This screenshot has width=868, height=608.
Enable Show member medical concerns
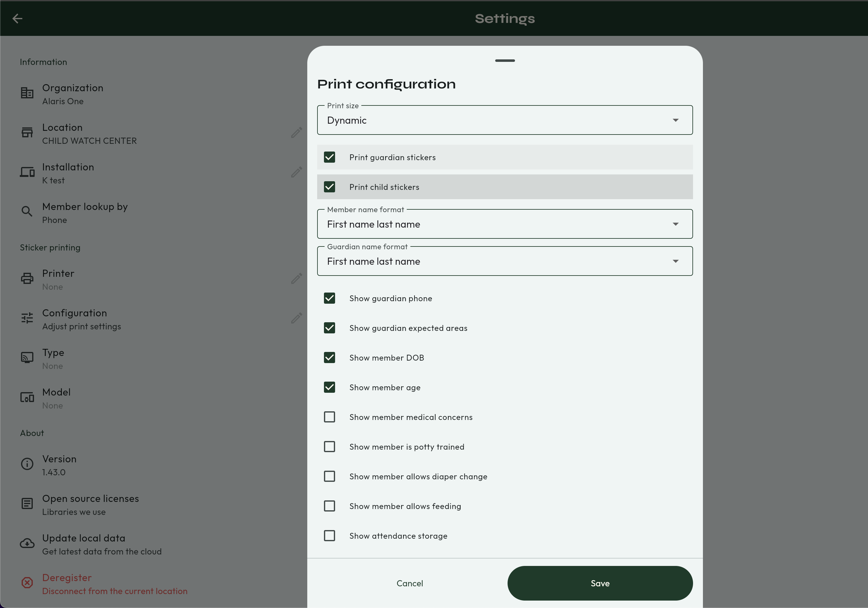(x=329, y=417)
